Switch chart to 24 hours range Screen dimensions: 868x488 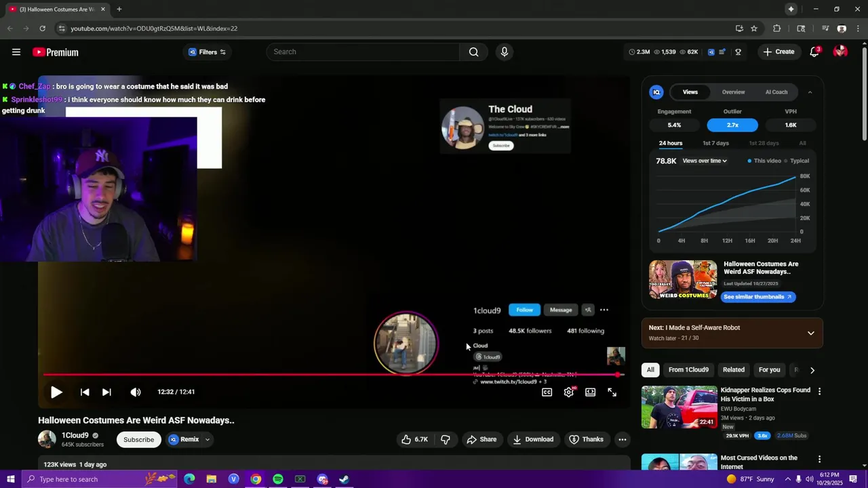point(671,143)
